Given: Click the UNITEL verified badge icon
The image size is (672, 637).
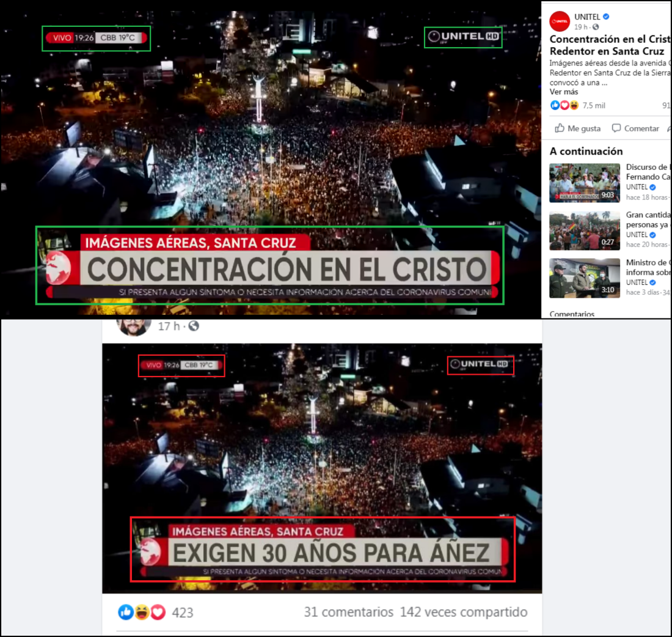Looking at the screenshot, I should point(606,17).
